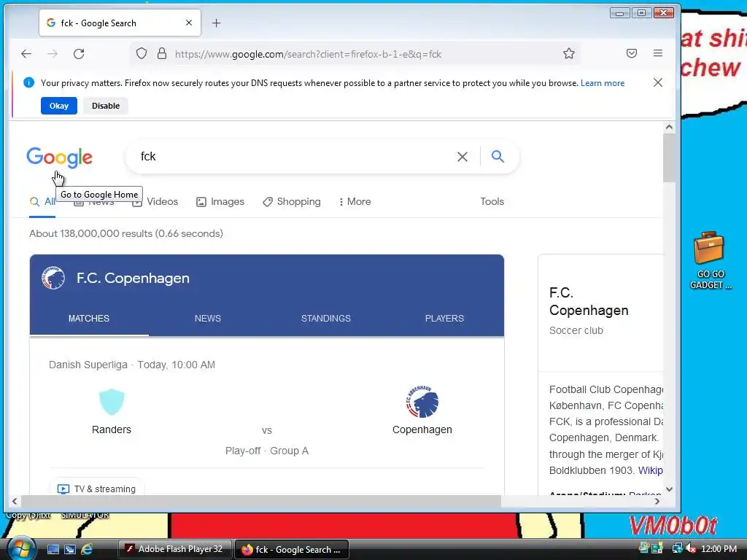Screen dimensions: 747x560
Task: Click Danish Superliga match info text
Action: [132, 365]
